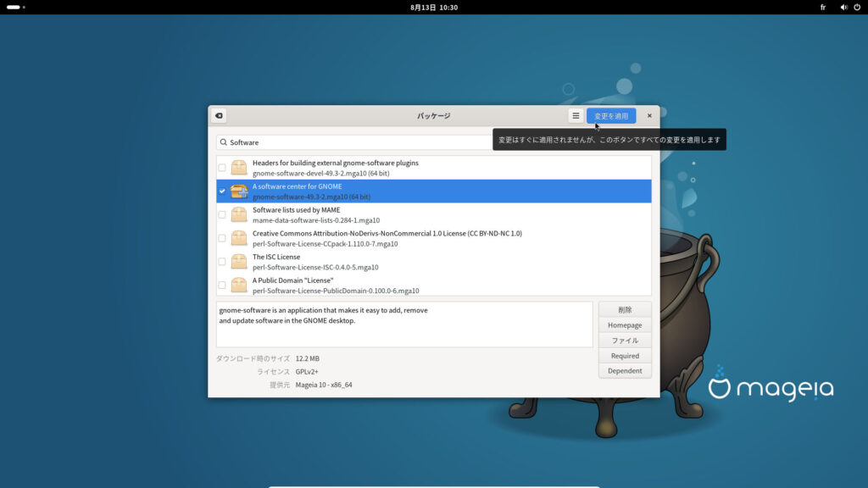Select 'The ISC License' row

tap(433, 262)
